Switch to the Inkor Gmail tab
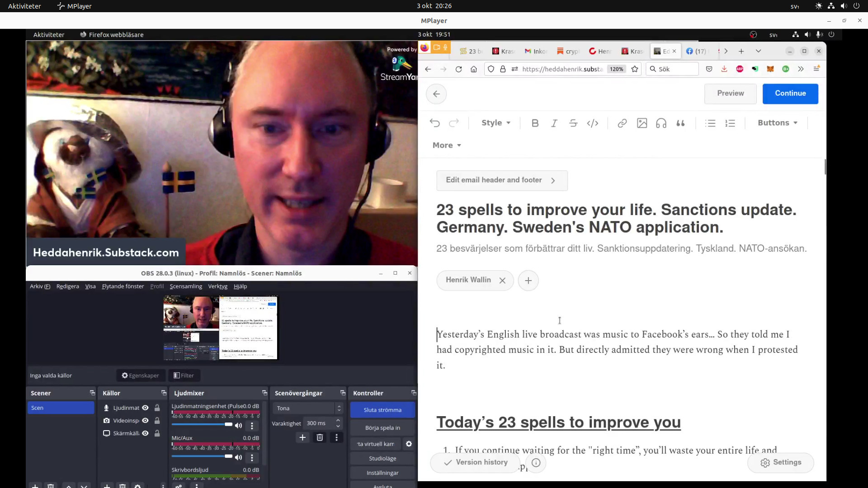The image size is (868, 488). click(x=536, y=52)
